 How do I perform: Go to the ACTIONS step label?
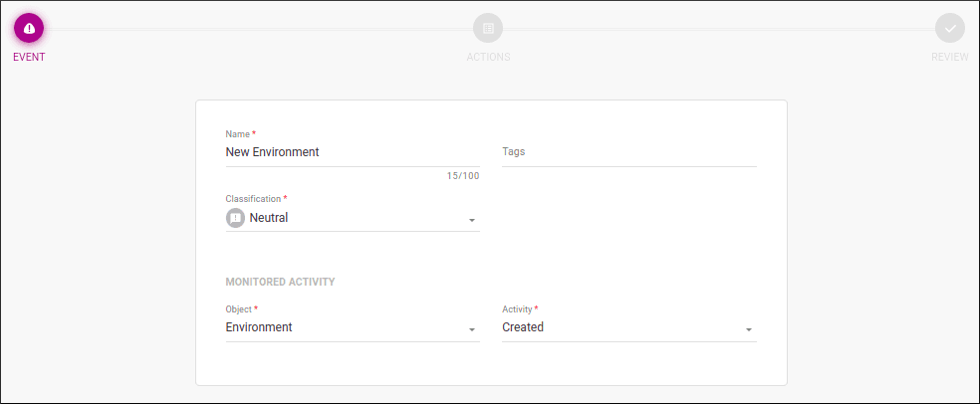tap(488, 57)
